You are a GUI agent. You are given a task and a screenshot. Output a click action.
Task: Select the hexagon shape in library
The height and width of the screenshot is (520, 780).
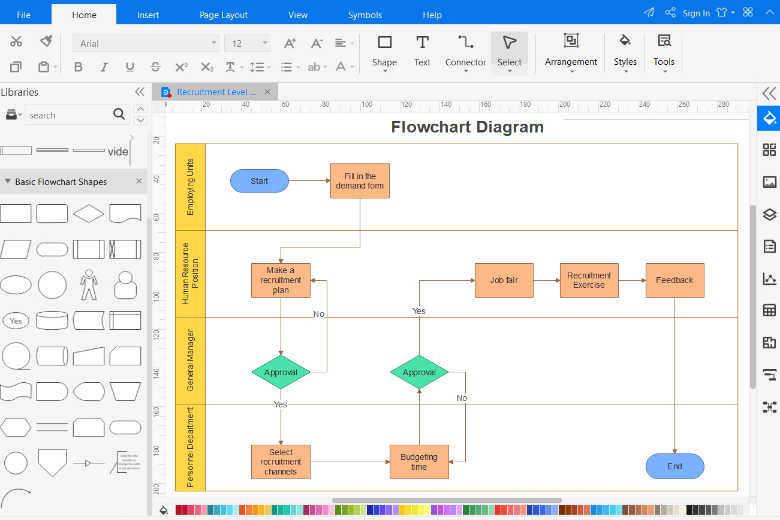[16, 427]
